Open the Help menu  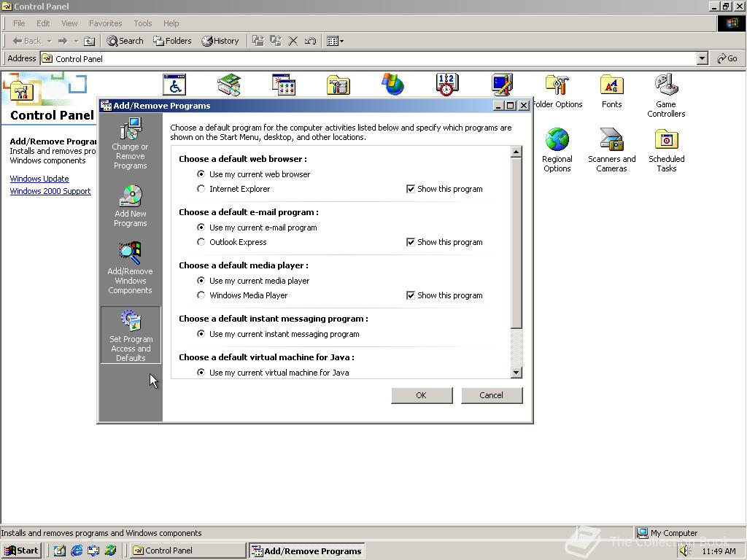[171, 23]
